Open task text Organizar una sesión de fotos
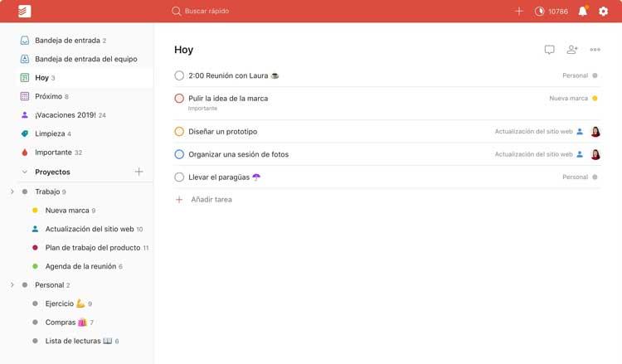The height and width of the screenshot is (364, 622). click(x=238, y=154)
